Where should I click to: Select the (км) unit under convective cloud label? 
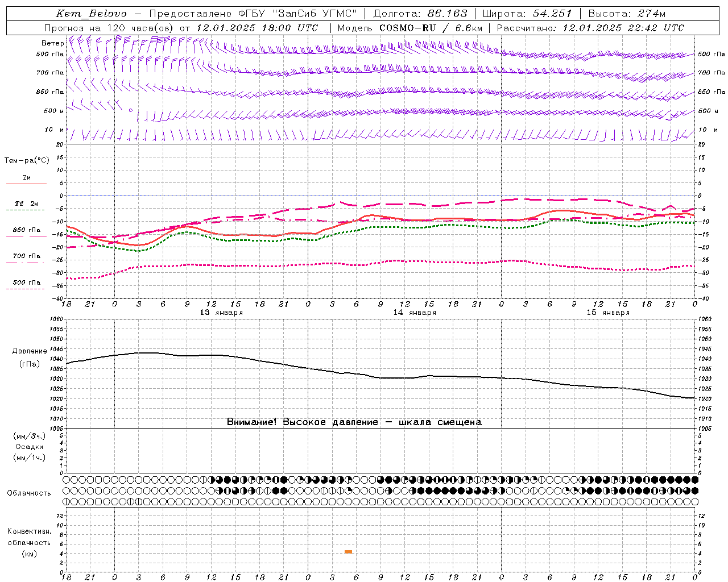[x=29, y=554]
